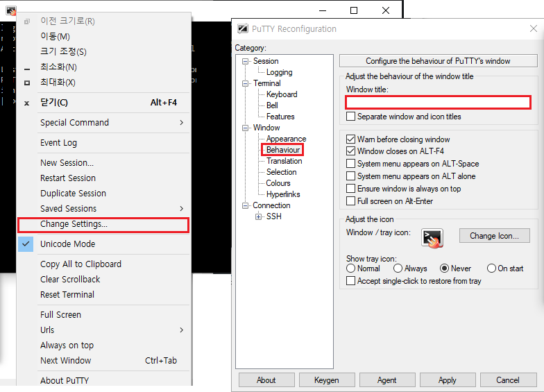Enable Ensure window is always on top
The image size is (544, 392).
pos(351,189)
